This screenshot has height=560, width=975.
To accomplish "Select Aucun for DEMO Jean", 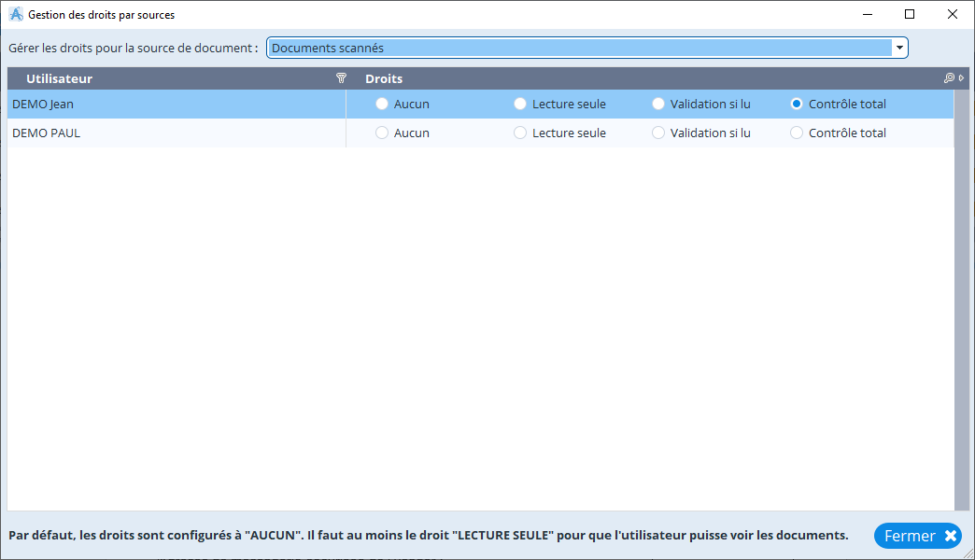I will click(382, 105).
